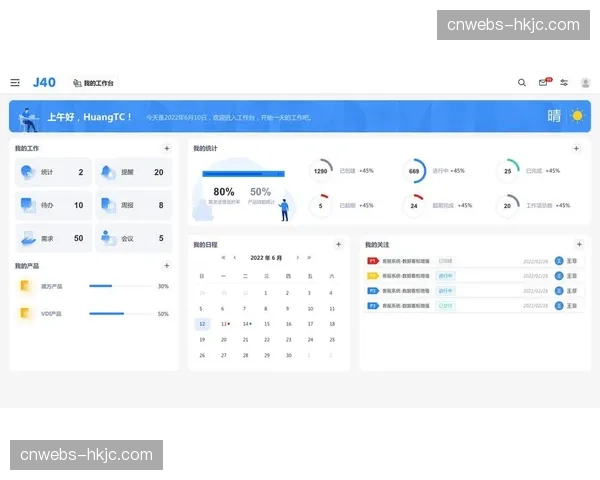The image size is (600, 480).
Task: Open the 待办 card showing 10
Action: pyautogui.click(x=53, y=205)
